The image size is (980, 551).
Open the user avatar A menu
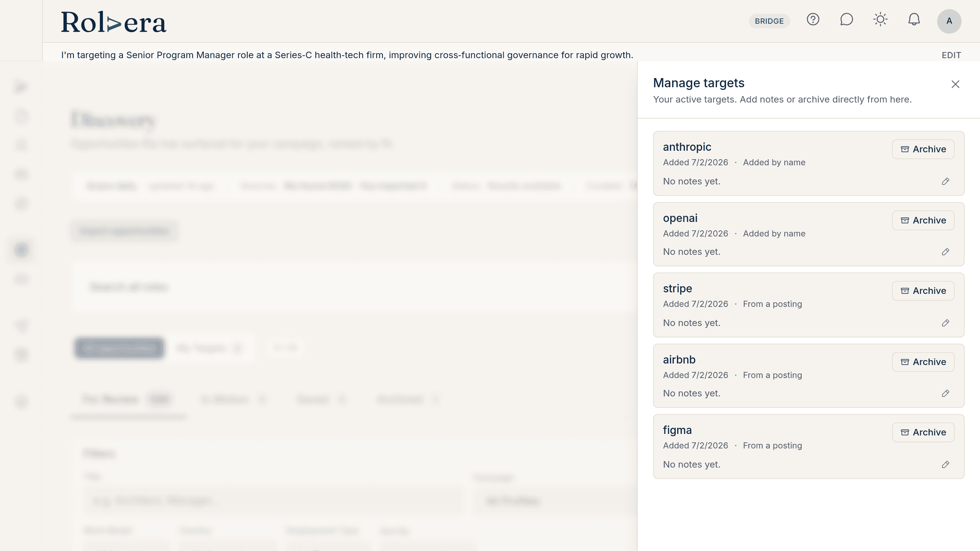coord(949,21)
